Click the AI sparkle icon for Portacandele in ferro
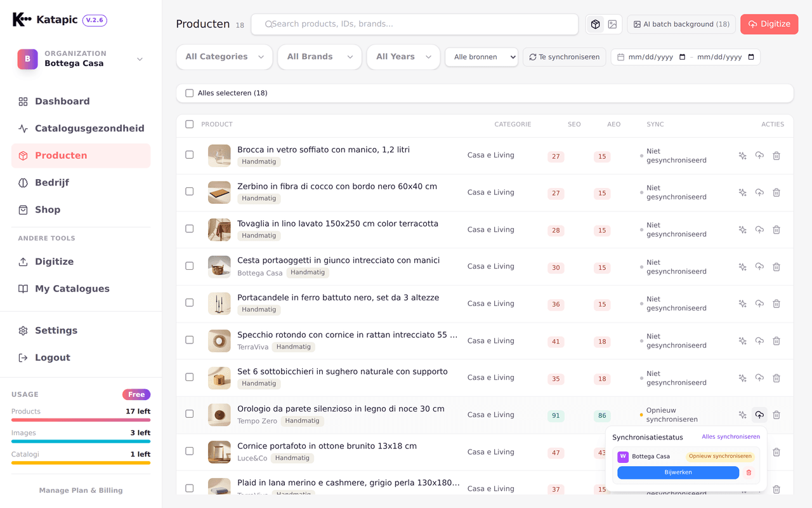Image resolution: width=812 pixels, height=508 pixels. coord(742,304)
